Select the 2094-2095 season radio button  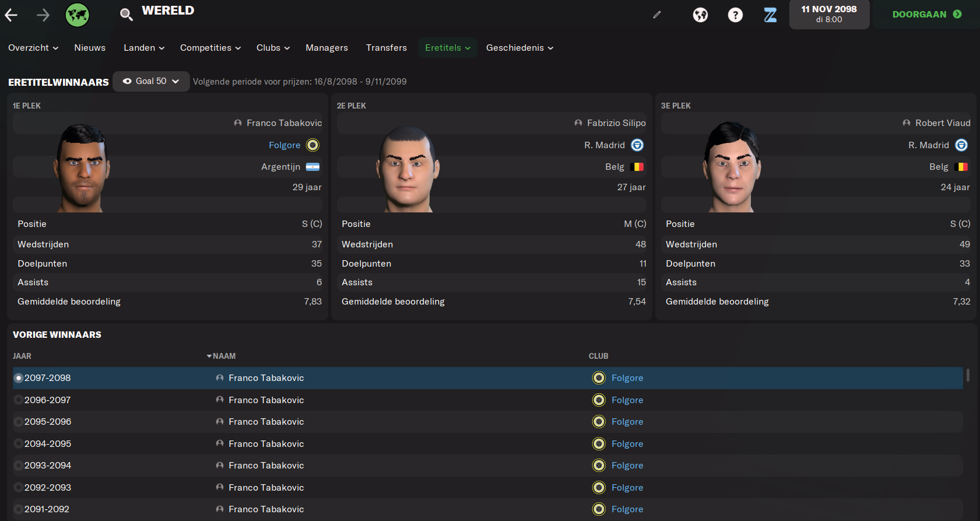pyautogui.click(x=19, y=444)
